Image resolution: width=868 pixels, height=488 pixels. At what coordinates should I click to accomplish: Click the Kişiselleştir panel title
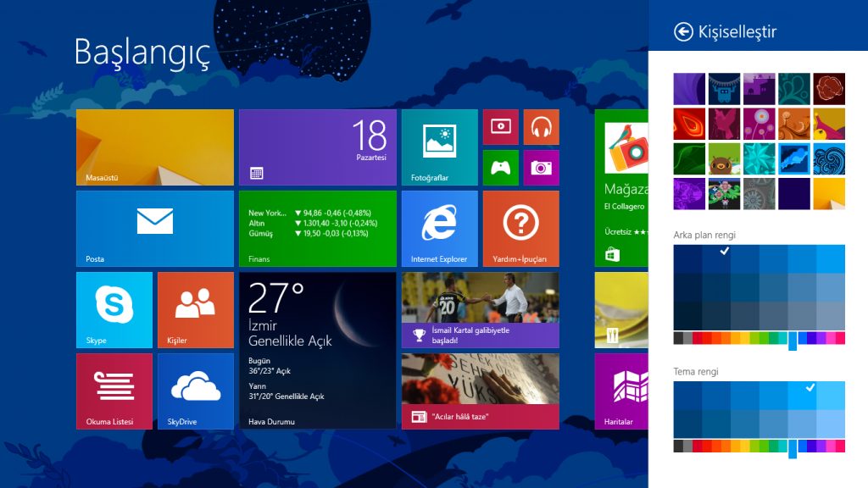pos(737,31)
